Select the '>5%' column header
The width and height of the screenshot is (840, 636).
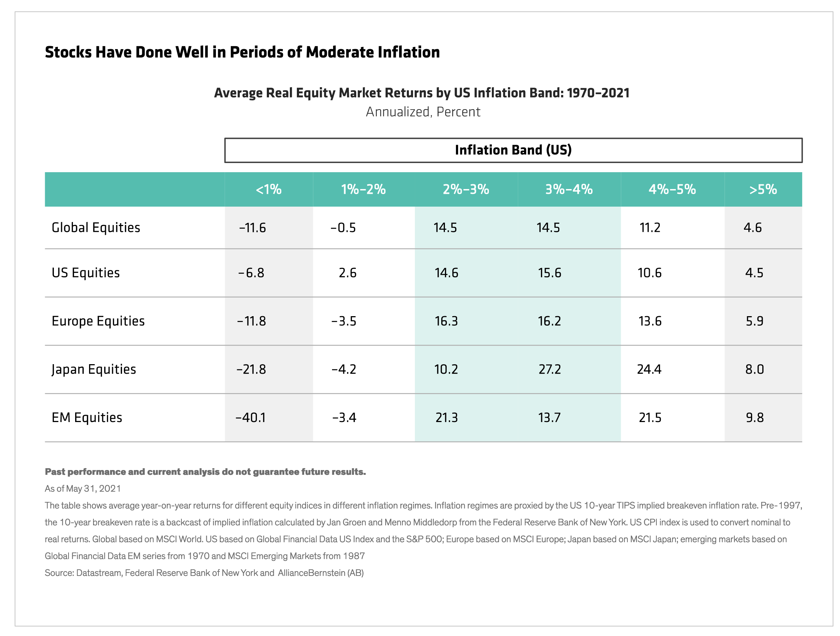tap(763, 189)
